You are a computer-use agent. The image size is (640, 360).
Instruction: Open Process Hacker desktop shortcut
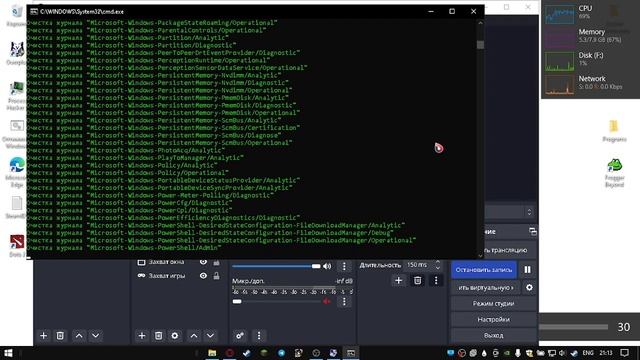(x=17, y=96)
